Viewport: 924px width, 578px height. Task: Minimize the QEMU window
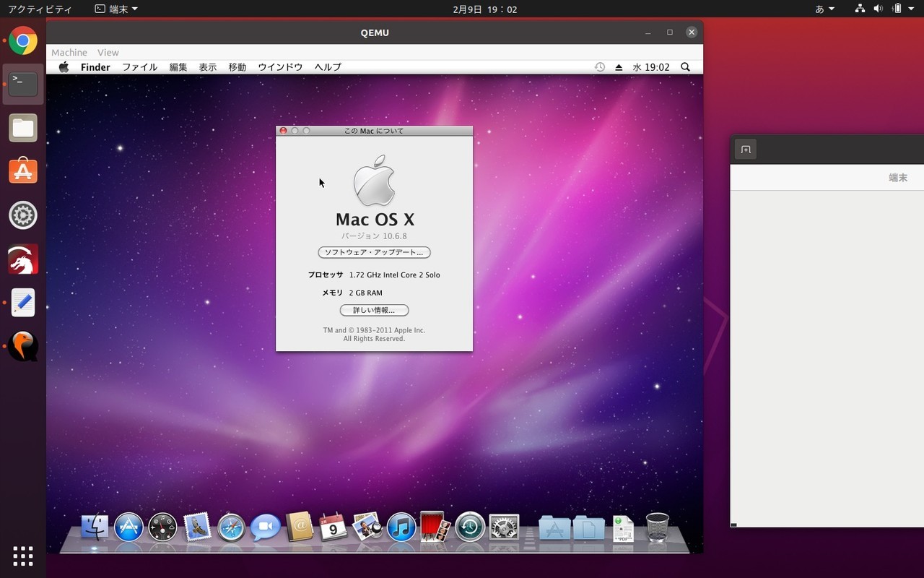point(648,32)
